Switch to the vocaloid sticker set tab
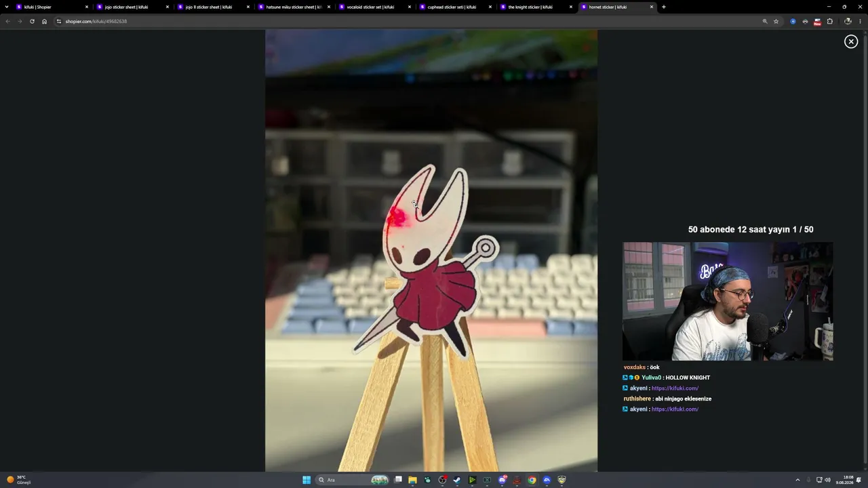The width and height of the screenshot is (868, 488). pos(374,7)
